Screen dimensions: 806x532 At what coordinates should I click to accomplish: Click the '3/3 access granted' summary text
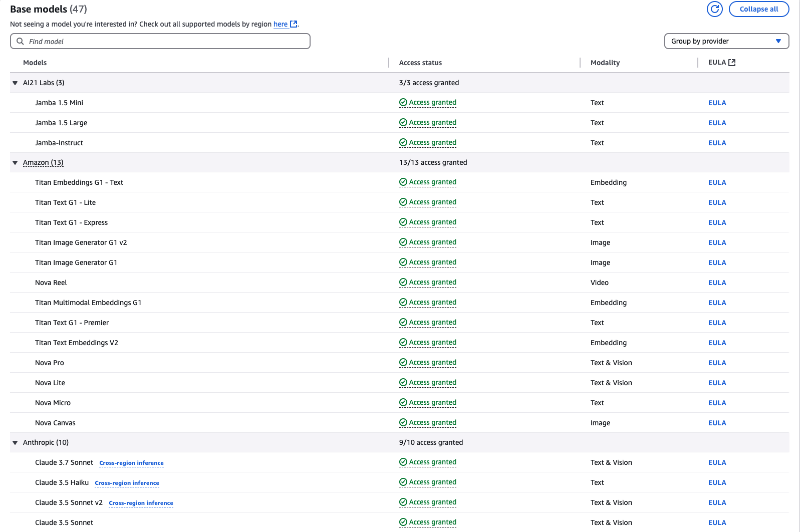pyautogui.click(x=429, y=83)
